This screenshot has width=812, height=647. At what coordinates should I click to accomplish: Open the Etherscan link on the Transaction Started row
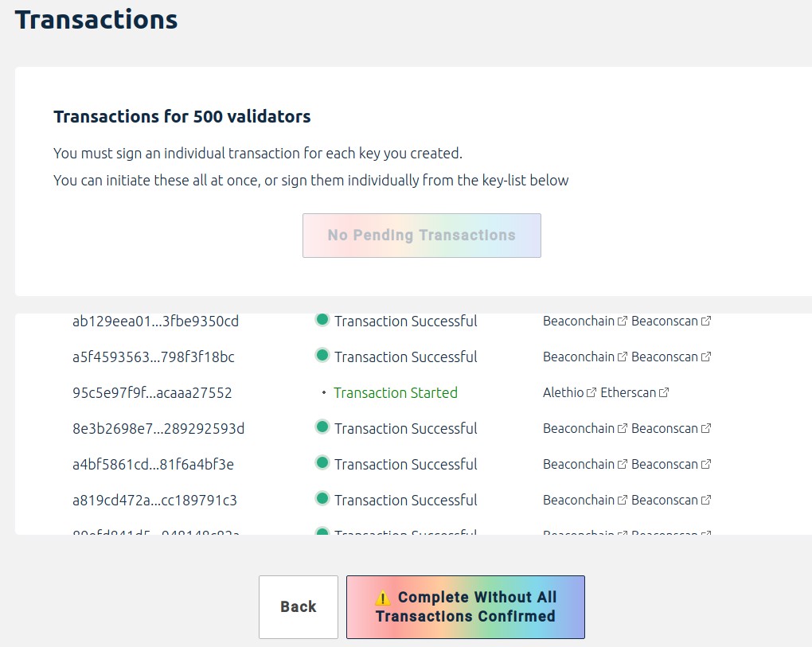click(636, 392)
